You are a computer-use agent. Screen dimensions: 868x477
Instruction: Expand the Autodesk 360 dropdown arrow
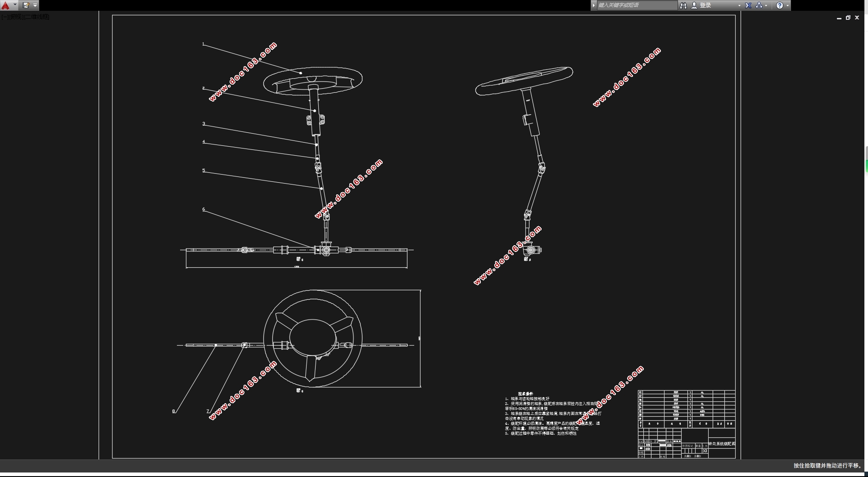tap(766, 6)
